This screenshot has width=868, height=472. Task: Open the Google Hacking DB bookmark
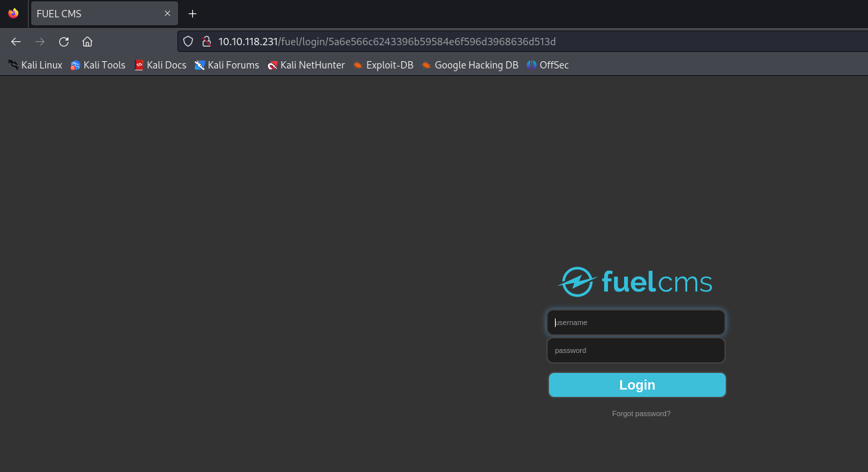470,65
